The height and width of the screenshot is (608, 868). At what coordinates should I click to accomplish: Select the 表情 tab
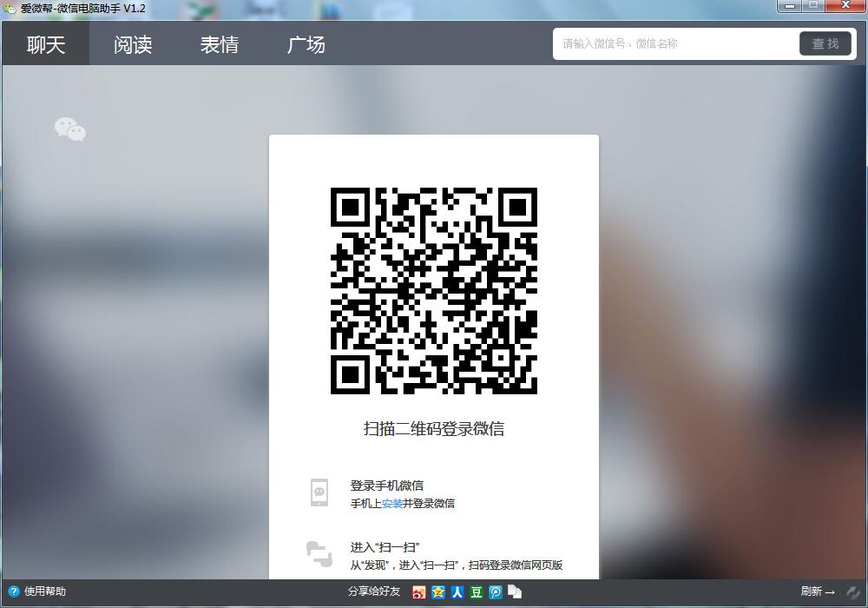click(x=220, y=44)
